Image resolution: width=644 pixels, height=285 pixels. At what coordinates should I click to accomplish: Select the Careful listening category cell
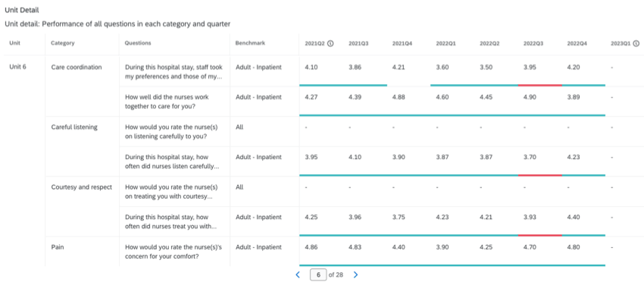pyautogui.click(x=74, y=127)
